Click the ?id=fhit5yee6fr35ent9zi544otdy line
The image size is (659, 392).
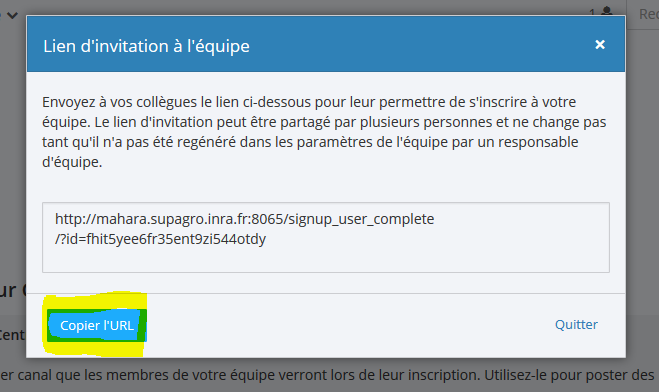160,239
